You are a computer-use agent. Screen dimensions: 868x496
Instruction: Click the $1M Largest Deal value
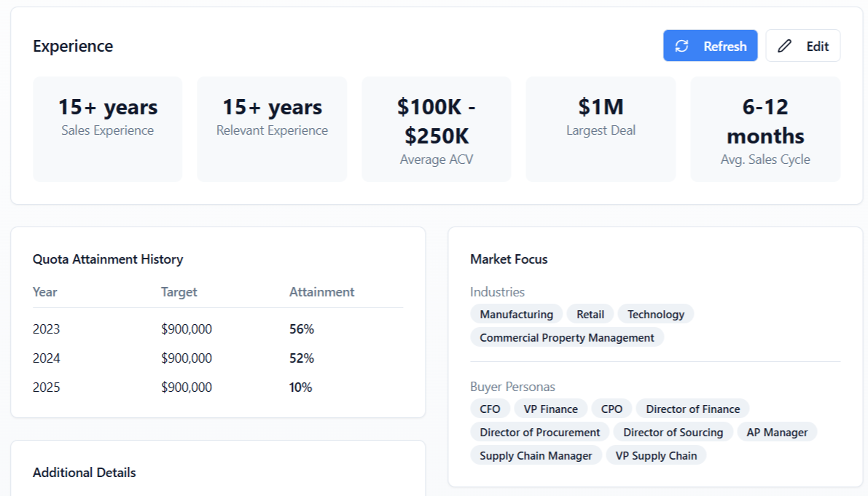point(601,107)
